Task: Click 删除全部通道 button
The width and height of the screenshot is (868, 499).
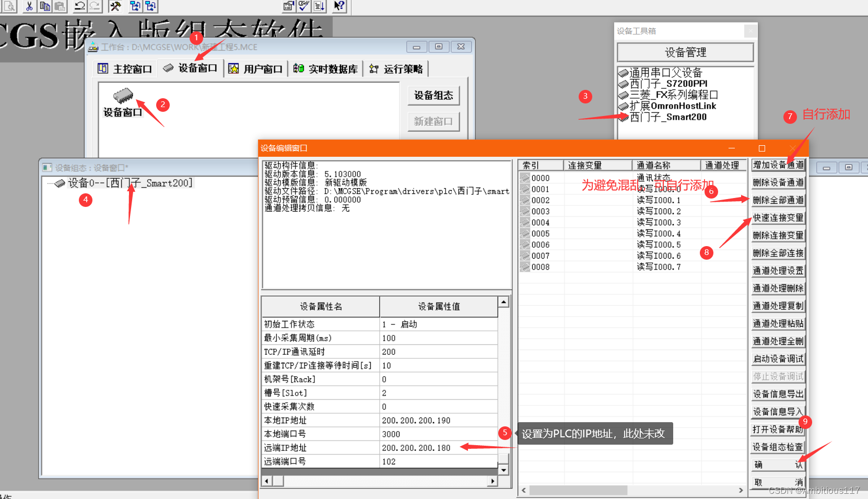Action: (778, 200)
